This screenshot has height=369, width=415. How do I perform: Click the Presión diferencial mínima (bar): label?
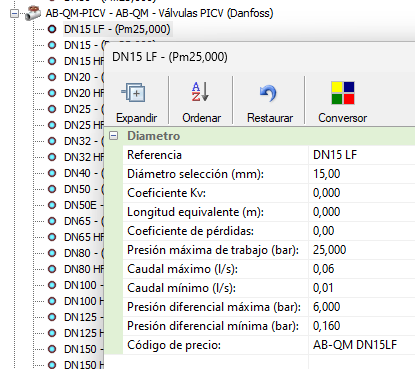(213, 326)
